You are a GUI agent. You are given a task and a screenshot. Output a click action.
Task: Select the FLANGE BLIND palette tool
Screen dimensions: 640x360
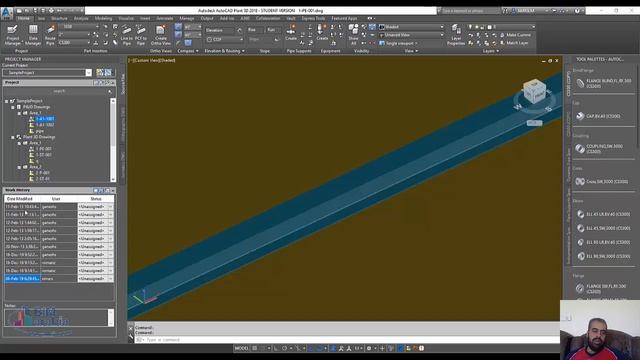[603, 83]
